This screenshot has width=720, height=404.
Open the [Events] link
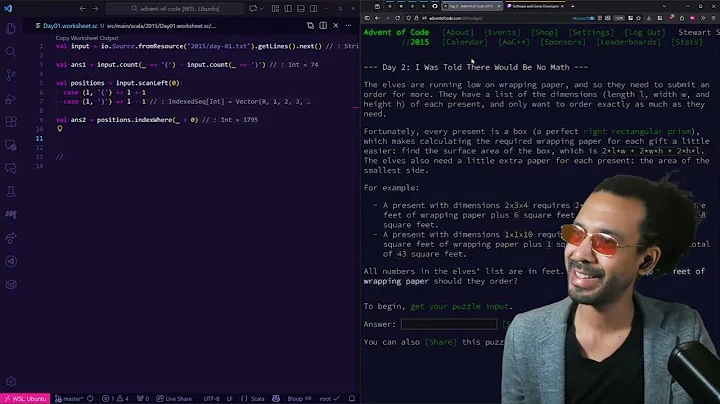pos(502,32)
